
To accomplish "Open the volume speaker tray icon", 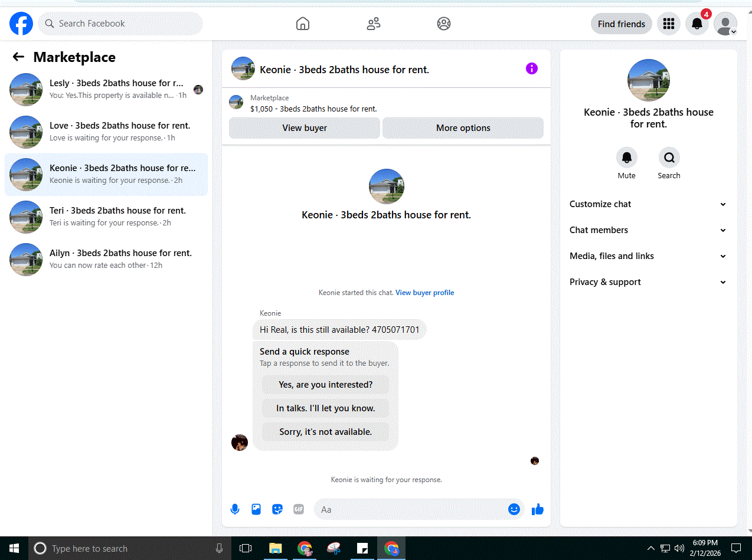I will click(x=679, y=548).
